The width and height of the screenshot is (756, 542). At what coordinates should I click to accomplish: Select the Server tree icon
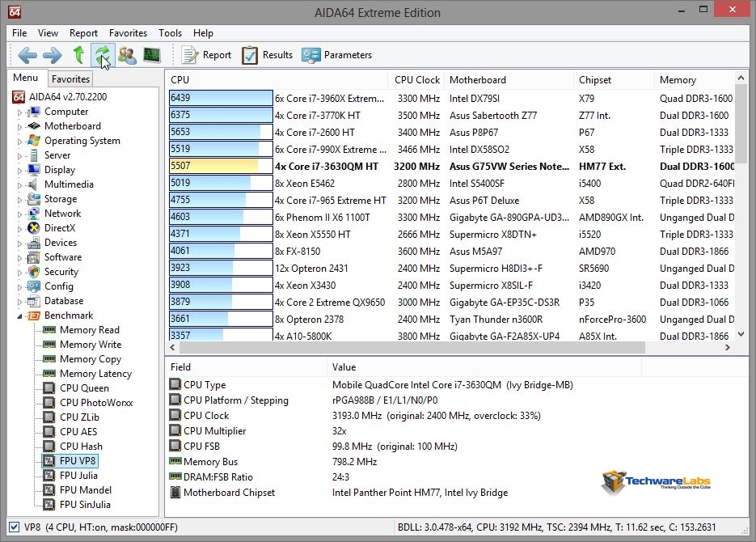pos(34,155)
